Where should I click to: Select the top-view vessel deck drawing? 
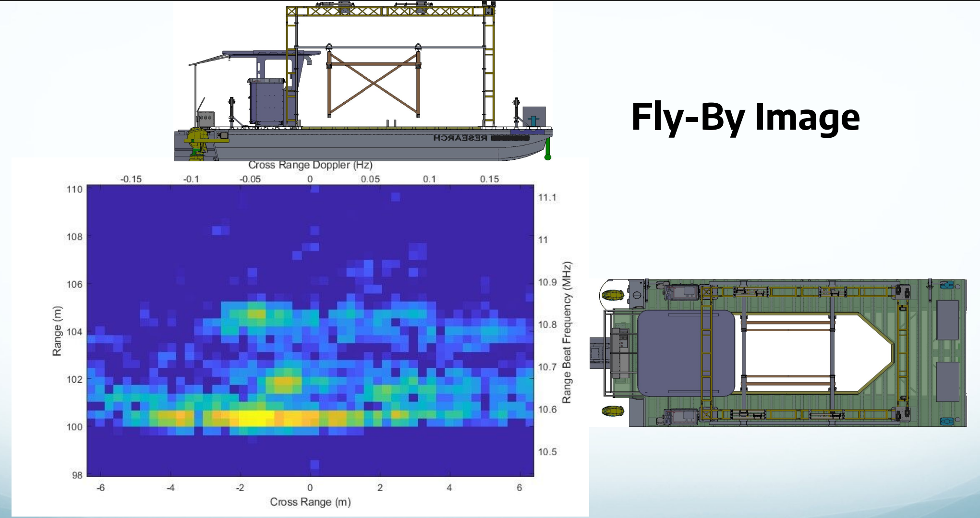coord(778,353)
